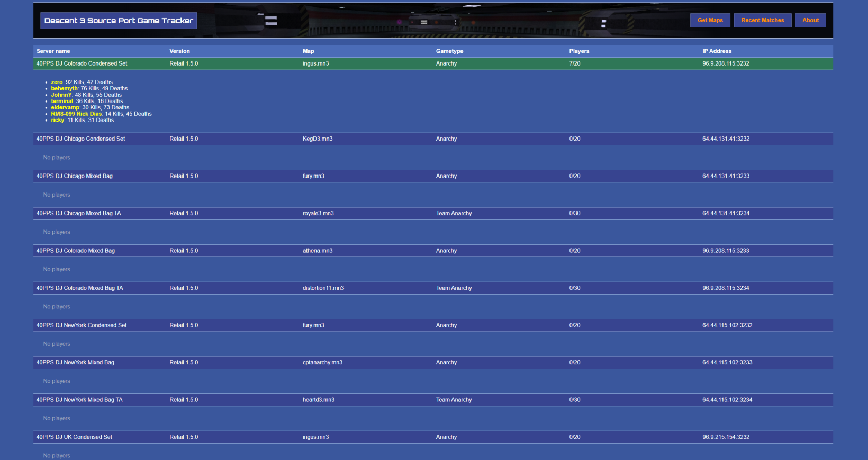Click Team Anarchy gametype in distortion11.mn3 row
This screenshot has width=868, height=460.
(x=454, y=288)
